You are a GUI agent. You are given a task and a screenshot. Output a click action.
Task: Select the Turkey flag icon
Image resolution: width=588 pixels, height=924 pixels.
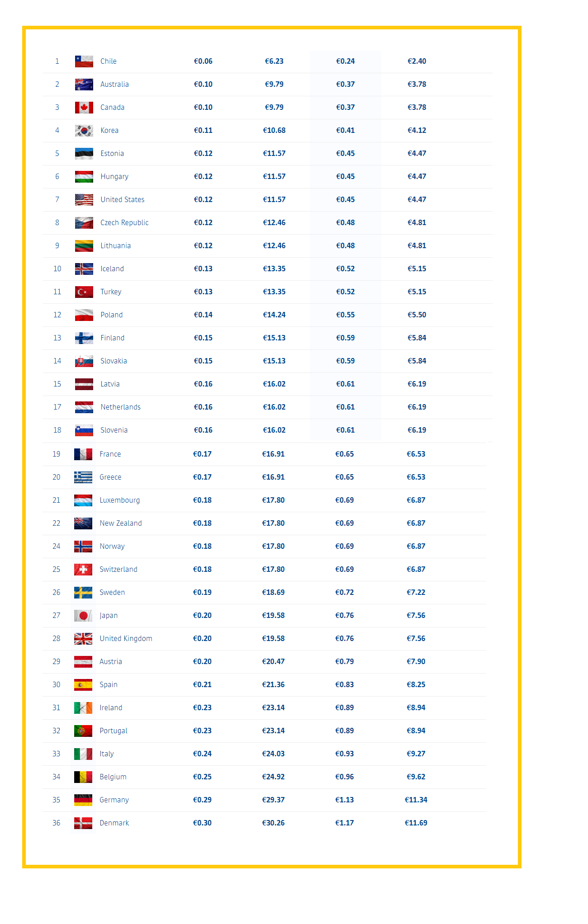(84, 292)
